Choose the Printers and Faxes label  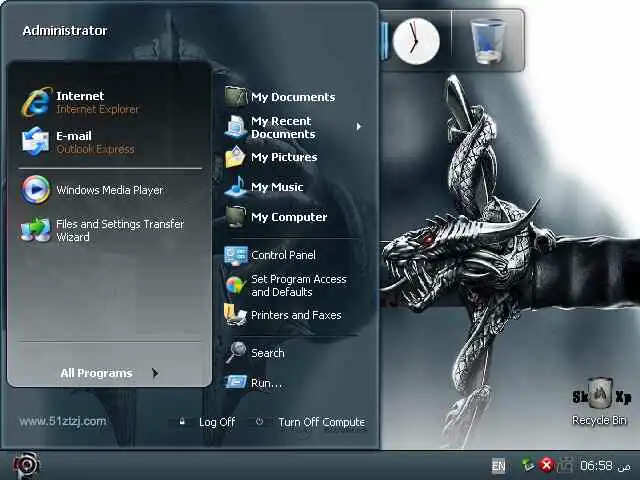point(296,315)
